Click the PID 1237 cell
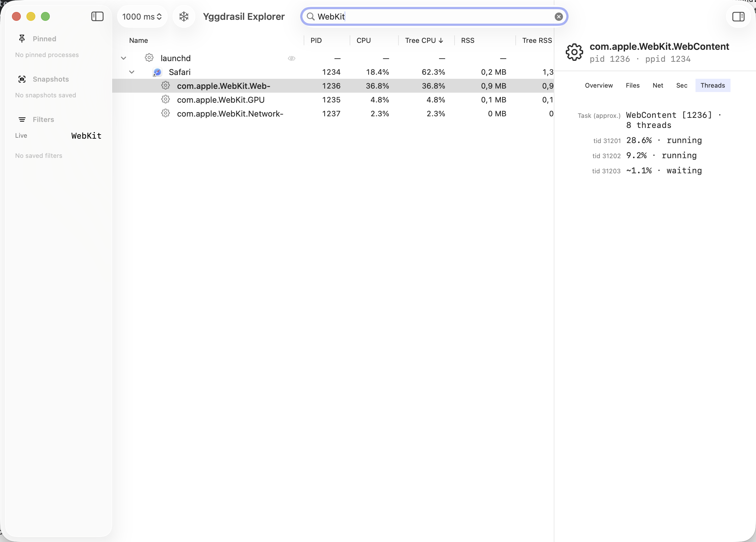Image resolution: width=756 pixels, height=542 pixels. click(331, 113)
